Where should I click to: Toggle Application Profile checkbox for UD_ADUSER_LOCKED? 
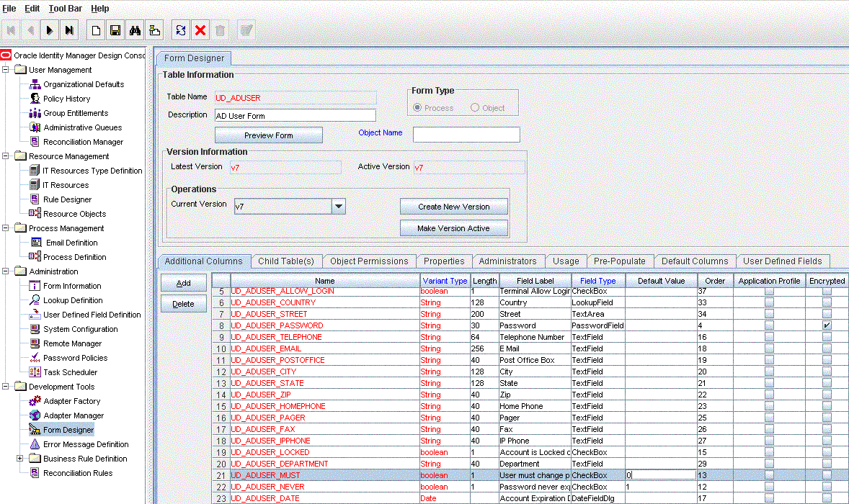[769, 452]
